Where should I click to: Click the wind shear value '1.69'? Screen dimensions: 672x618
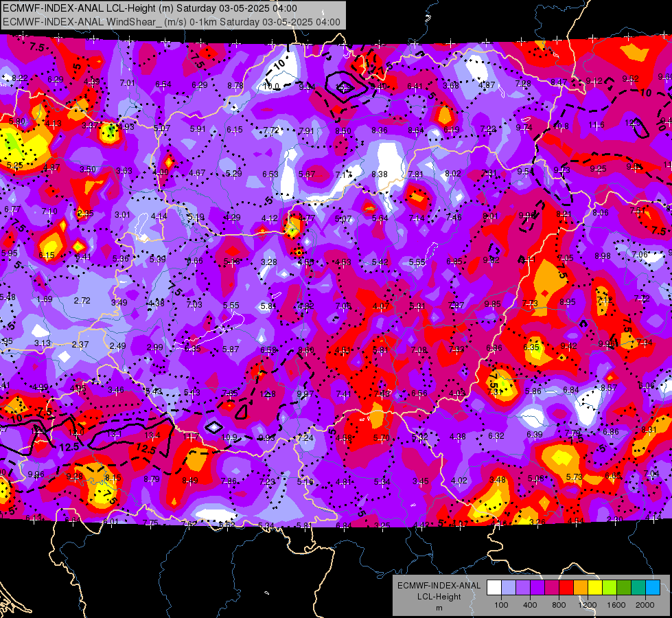tap(45, 299)
